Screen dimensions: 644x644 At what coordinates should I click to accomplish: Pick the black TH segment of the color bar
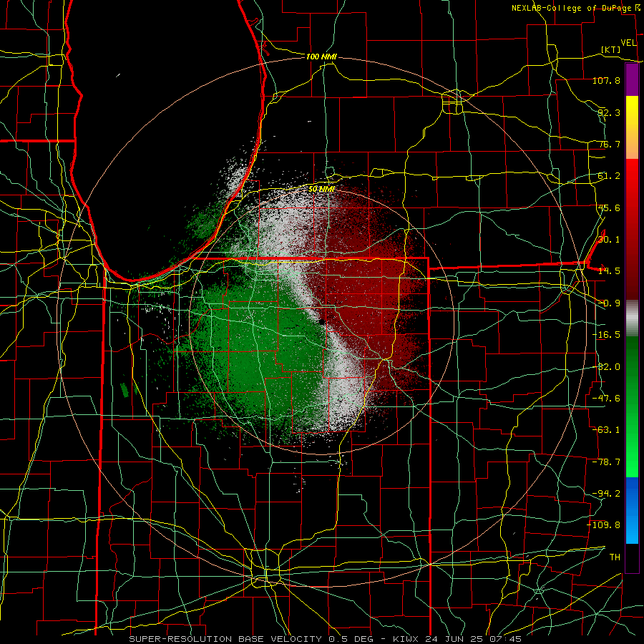pos(632,557)
